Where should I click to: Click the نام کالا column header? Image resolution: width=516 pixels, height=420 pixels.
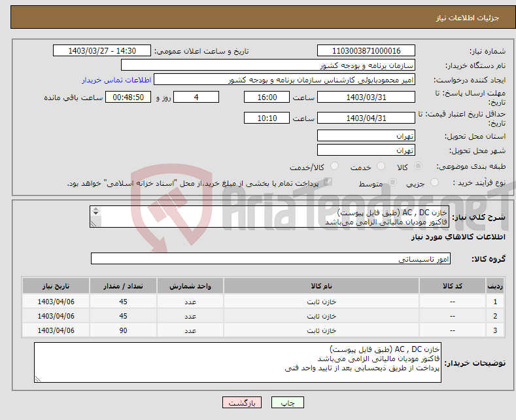click(x=322, y=286)
